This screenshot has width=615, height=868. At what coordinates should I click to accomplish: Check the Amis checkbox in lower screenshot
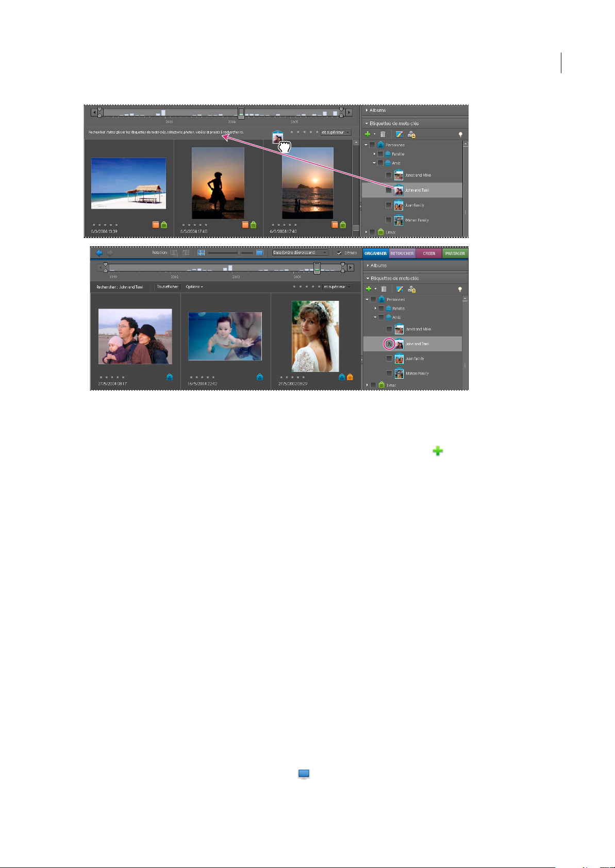[381, 317]
